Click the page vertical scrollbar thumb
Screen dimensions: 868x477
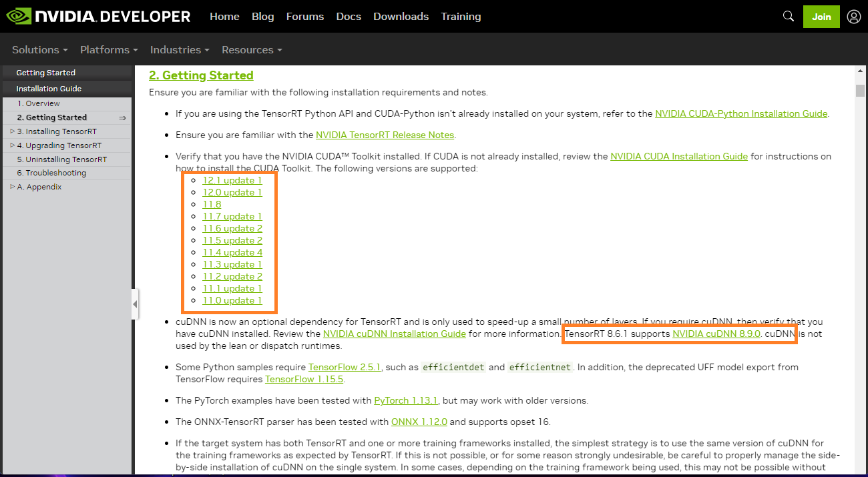860,91
